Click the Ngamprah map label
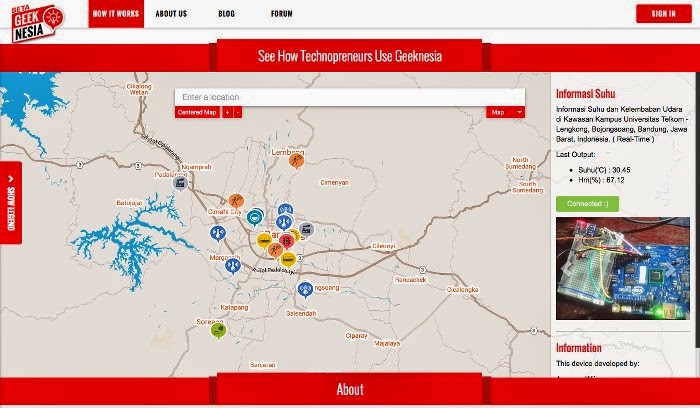This screenshot has width=700, height=408. [x=196, y=167]
